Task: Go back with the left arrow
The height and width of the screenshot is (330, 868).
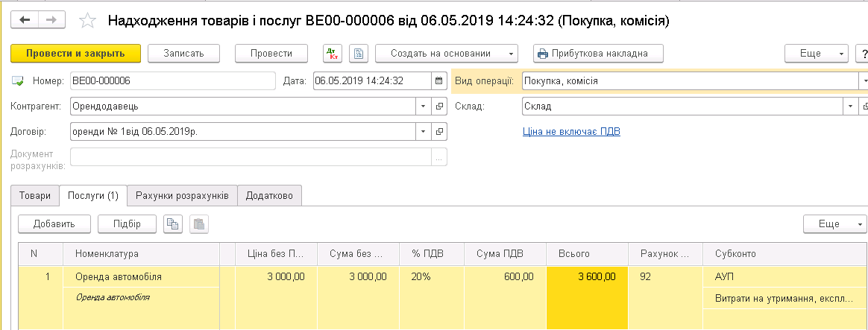Action: tap(25, 20)
